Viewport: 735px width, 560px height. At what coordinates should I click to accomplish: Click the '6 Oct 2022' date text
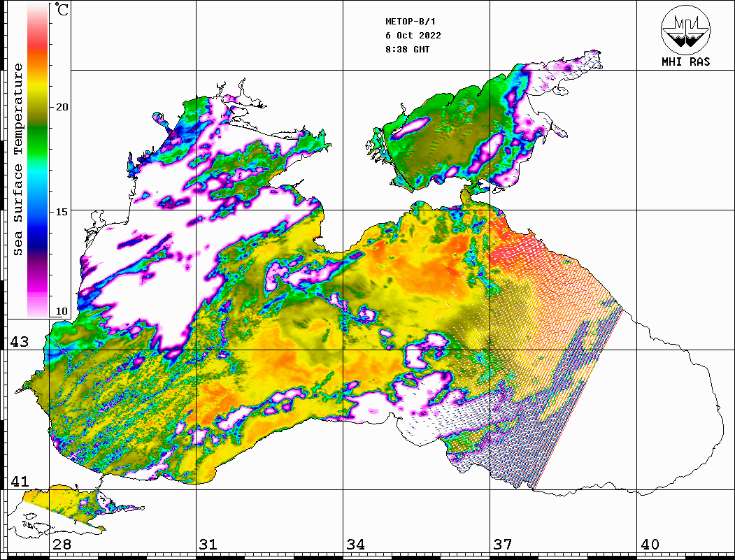coord(413,36)
